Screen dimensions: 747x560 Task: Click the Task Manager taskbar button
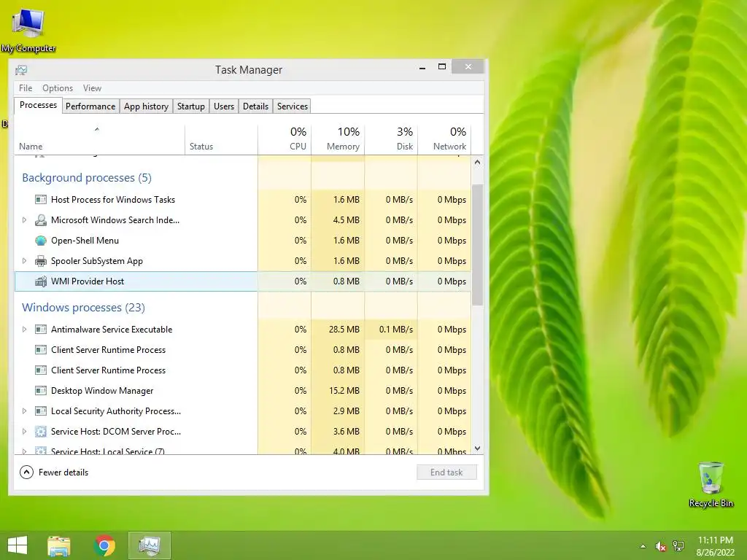click(x=149, y=545)
